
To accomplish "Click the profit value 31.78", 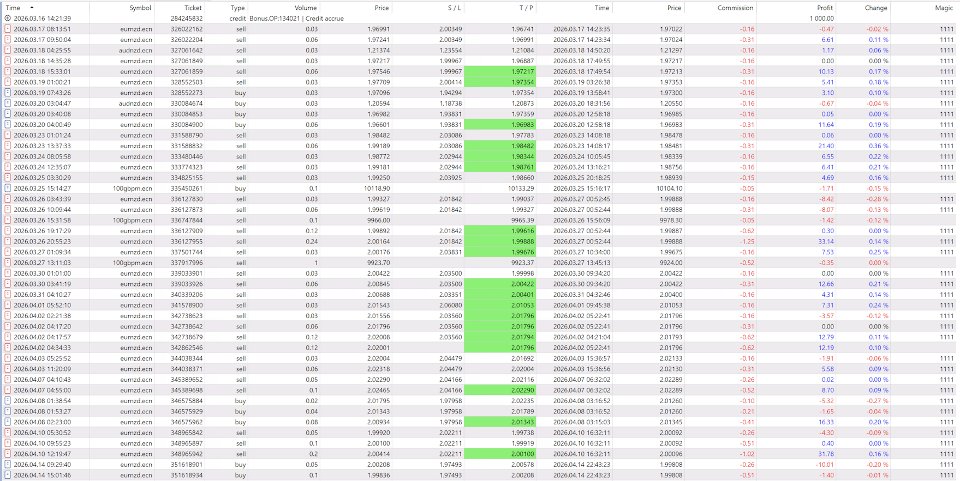I will pos(828,453).
